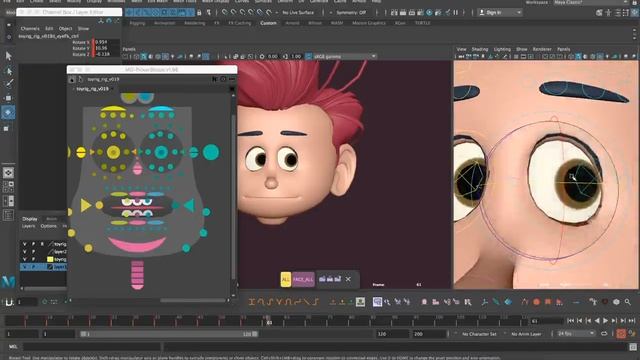Open the Lighting menu of the right viewport
This screenshot has width=640, height=360.
pos(502,49)
